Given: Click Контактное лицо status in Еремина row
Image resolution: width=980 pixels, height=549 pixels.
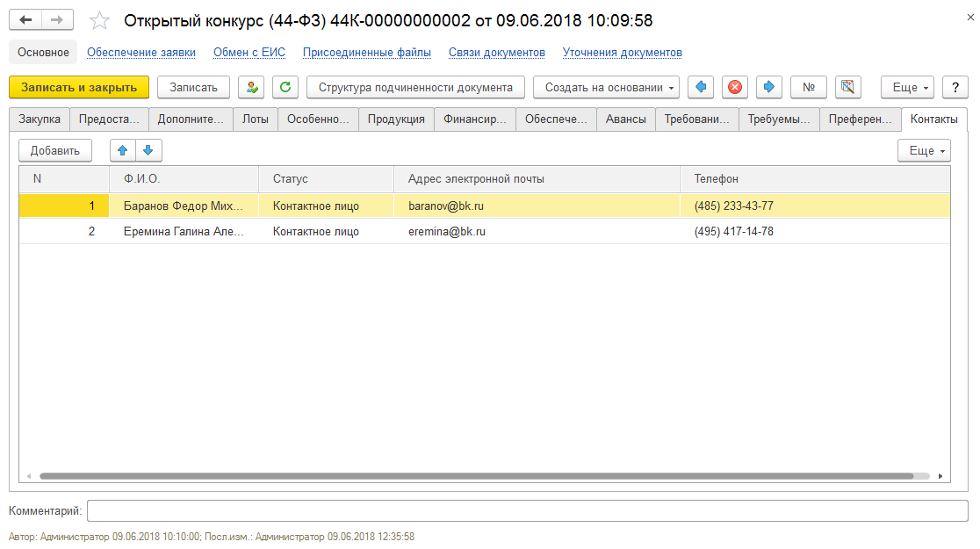Looking at the screenshot, I should pyautogui.click(x=327, y=231).
